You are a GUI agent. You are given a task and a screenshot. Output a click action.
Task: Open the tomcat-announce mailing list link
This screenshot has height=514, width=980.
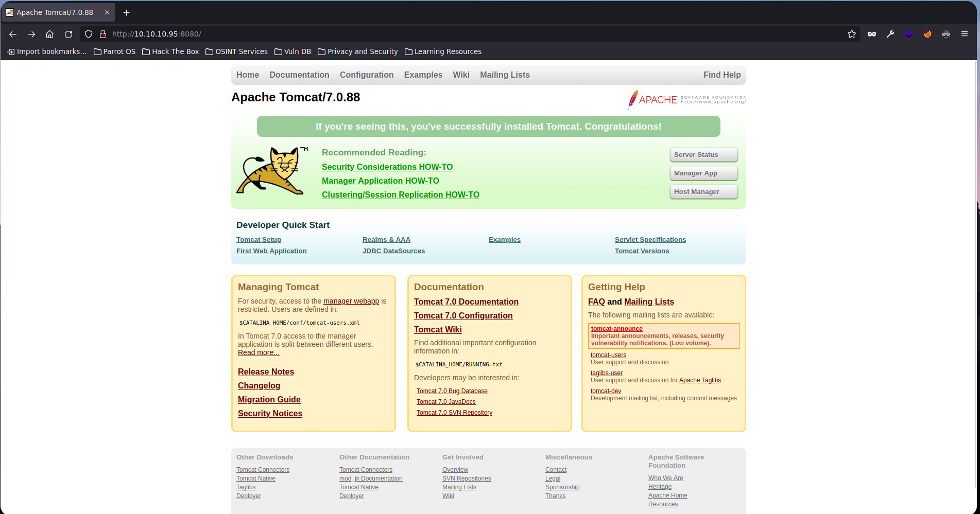(616, 329)
